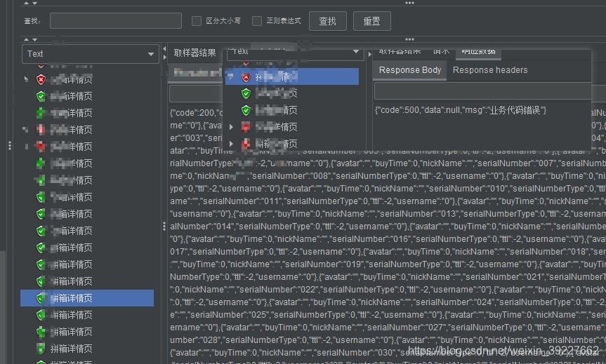This screenshot has width=606, height=364.
Task: Switch to the Response Body tab
Action: [x=410, y=70]
